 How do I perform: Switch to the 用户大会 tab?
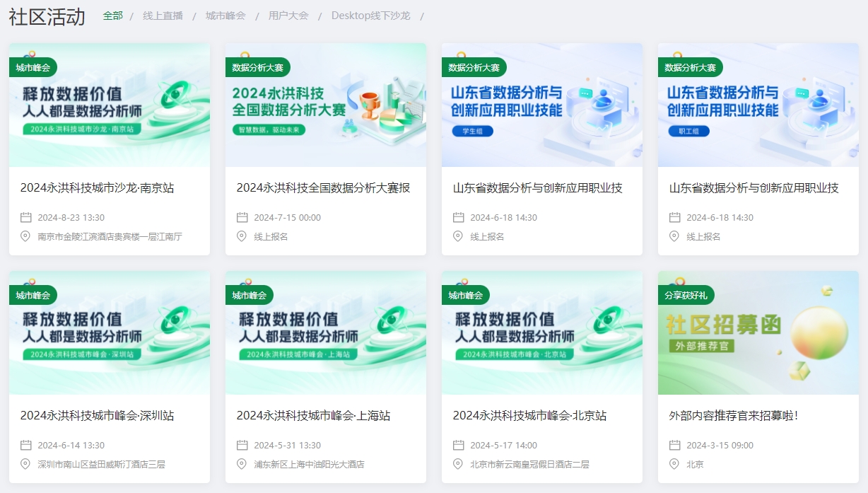[x=288, y=16]
